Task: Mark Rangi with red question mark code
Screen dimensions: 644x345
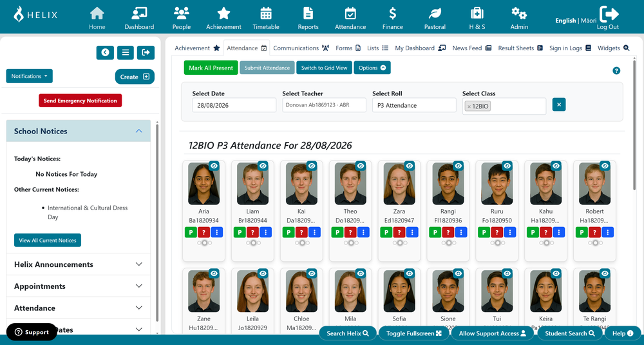Action: (x=448, y=232)
